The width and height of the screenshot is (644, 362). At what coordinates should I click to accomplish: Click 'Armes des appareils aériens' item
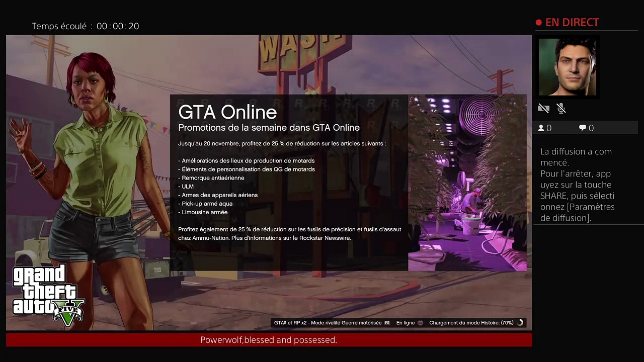218,195
